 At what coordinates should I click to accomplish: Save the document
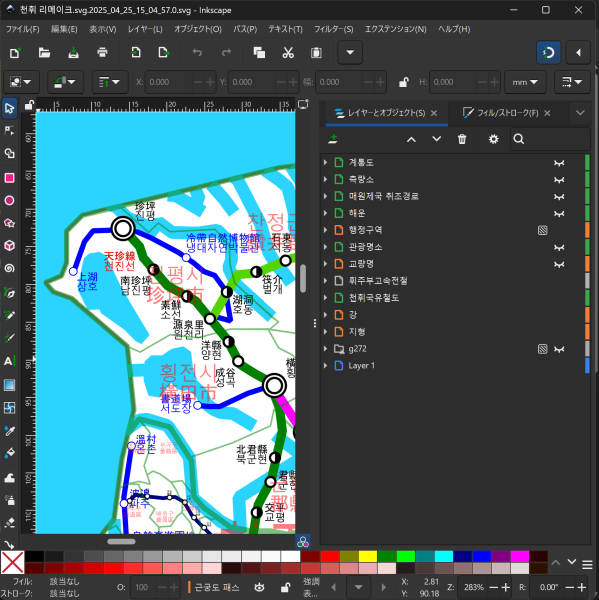73,52
